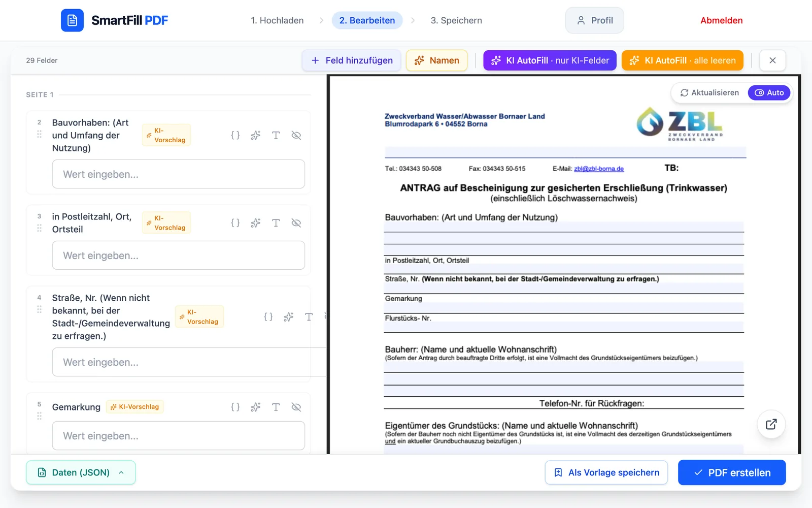Image resolution: width=812 pixels, height=508 pixels.
Task: Hide the Bauvorhaben field with eye icon
Action: coord(296,135)
